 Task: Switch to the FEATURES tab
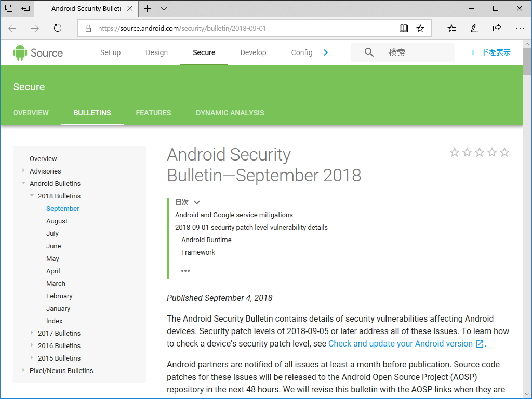153,113
